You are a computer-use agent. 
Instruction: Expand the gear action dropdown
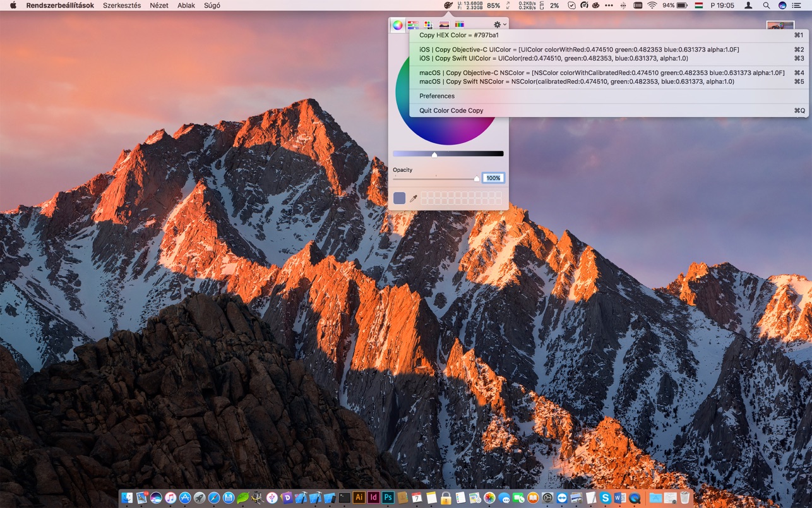click(499, 25)
